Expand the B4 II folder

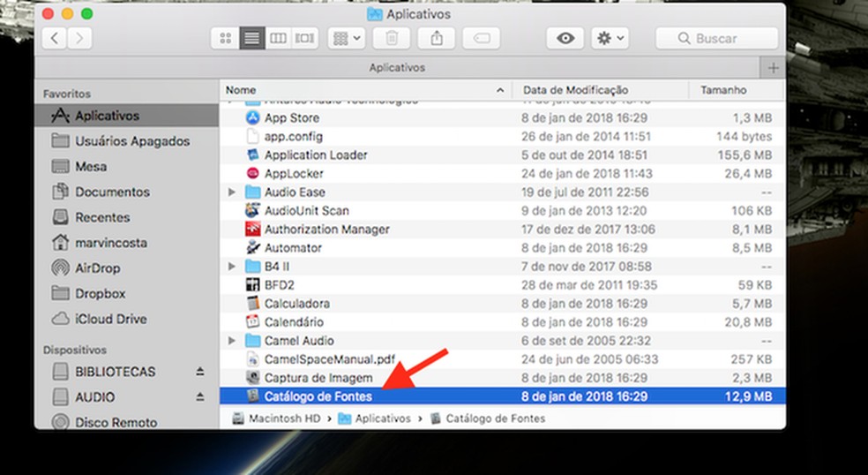click(x=232, y=267)
